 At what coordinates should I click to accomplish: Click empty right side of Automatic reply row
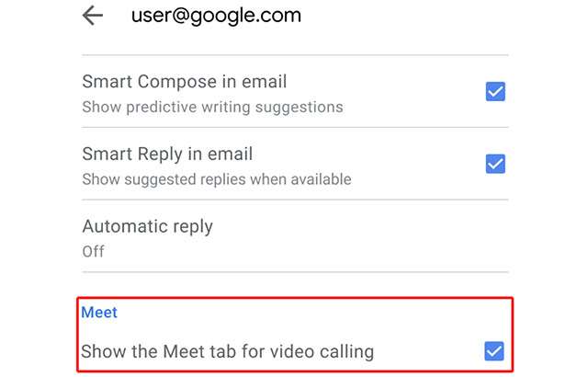point(413,237)
